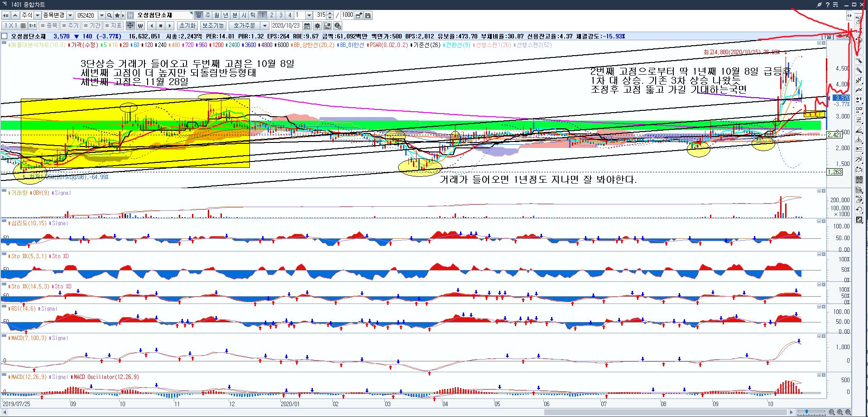Expand the 호가주문 dropdown arrow

265,26
